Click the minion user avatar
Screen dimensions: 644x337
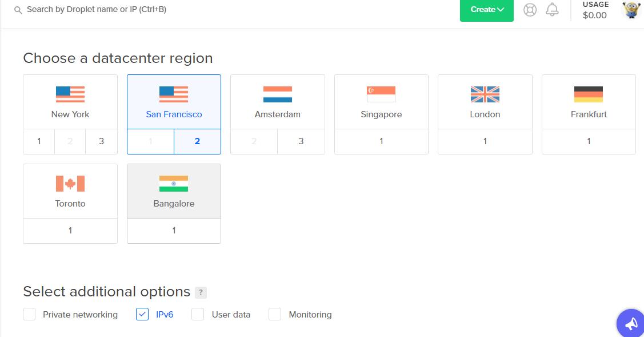pyautogui.click(x=631, y=10)
